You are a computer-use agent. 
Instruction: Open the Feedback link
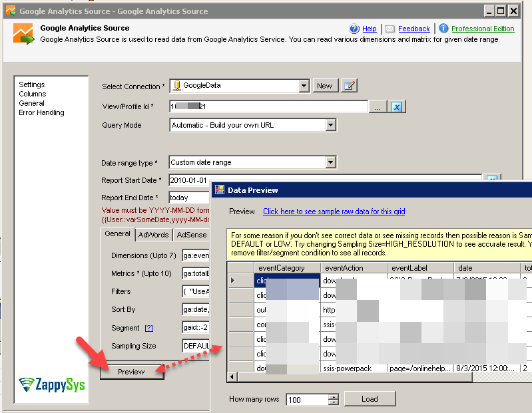pyautogui.click(x=414, y=29)
